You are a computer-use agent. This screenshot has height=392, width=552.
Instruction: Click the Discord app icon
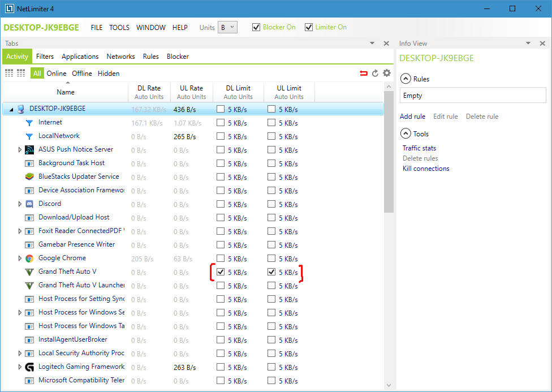coord(29,204)
